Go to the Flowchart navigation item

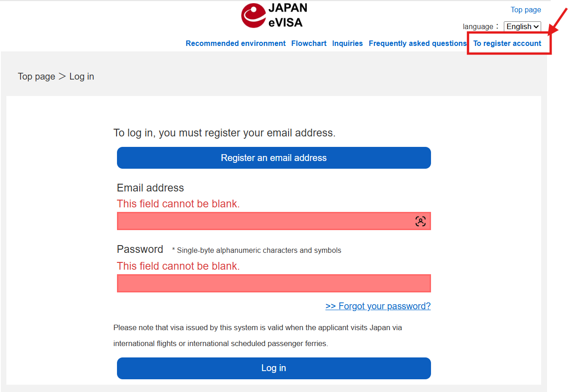(x=309, y=44)
